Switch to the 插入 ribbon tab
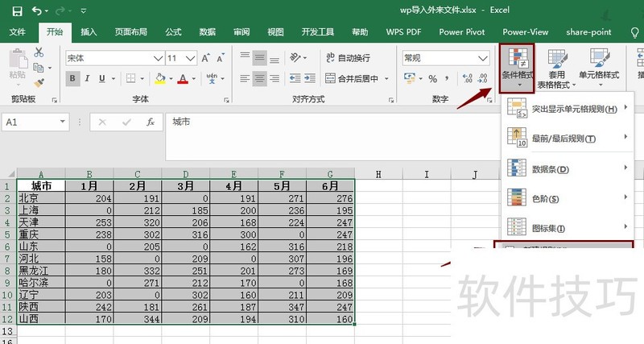The height and width of the screenshot is (344, 644). point(89,32)
